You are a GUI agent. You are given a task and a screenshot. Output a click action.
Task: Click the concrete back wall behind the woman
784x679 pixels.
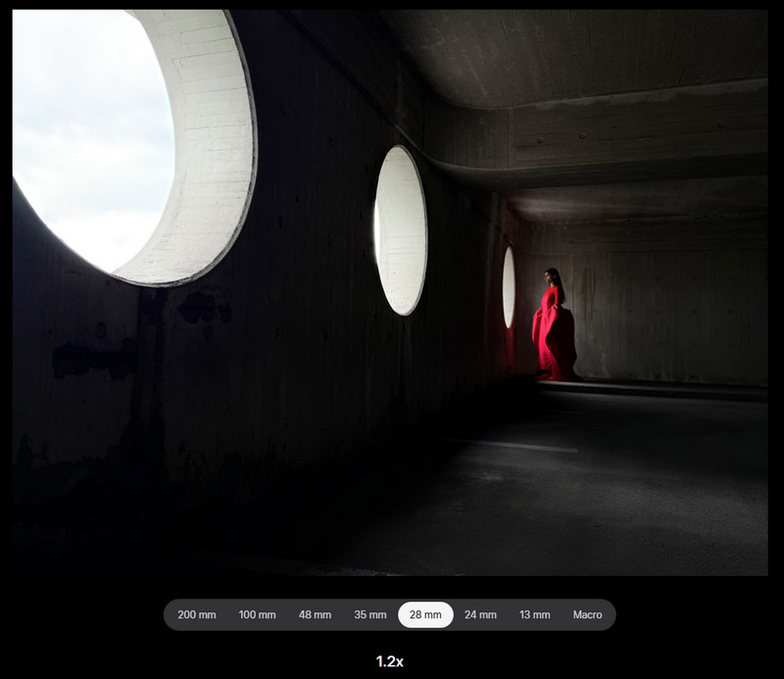(x=666, y=314)
